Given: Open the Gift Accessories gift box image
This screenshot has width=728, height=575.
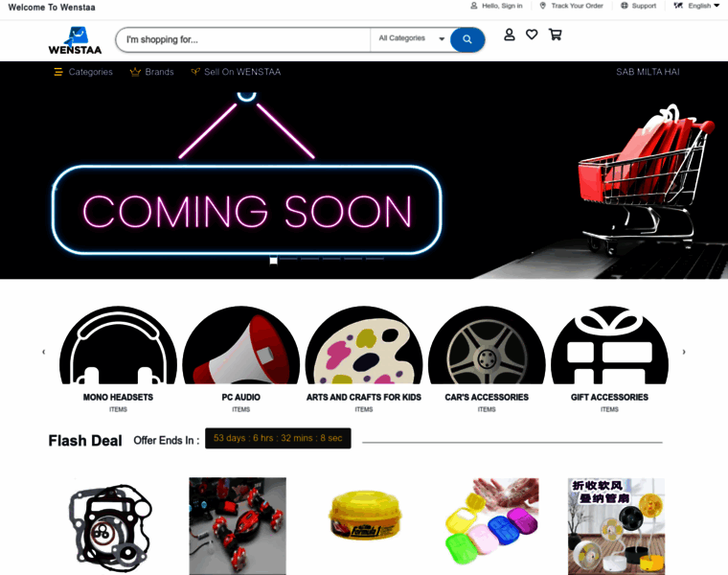Looking at the screenshot, I should [x=609, y=345].
